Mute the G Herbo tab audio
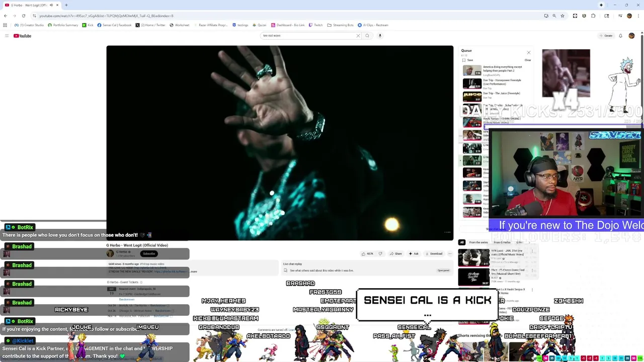This screenshot has height=362, width=644. (51, 5)
